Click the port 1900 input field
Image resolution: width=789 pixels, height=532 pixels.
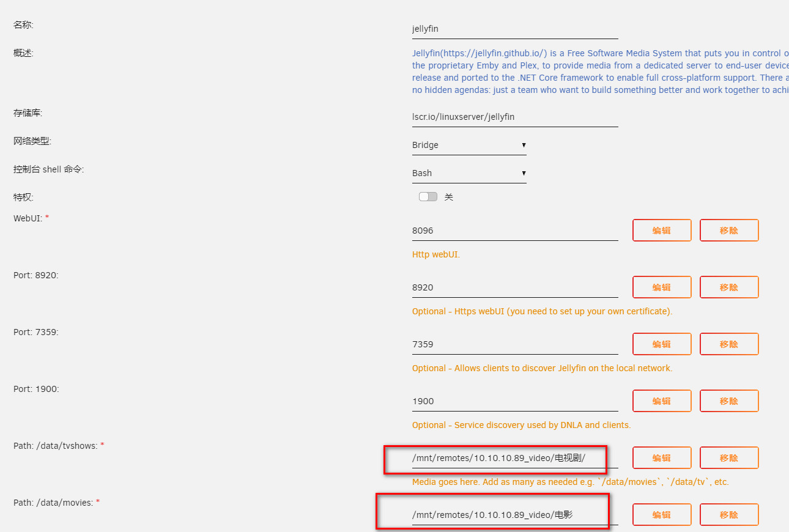[x=515, y=401]
